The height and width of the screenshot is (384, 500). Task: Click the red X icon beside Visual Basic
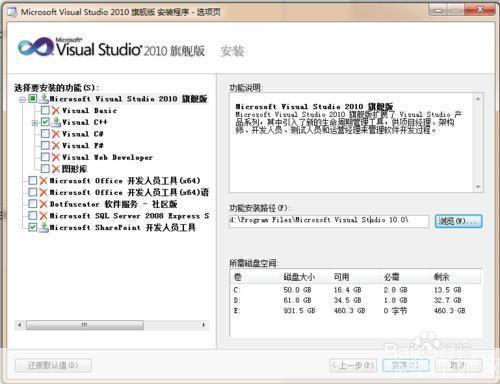click(56, 110)
